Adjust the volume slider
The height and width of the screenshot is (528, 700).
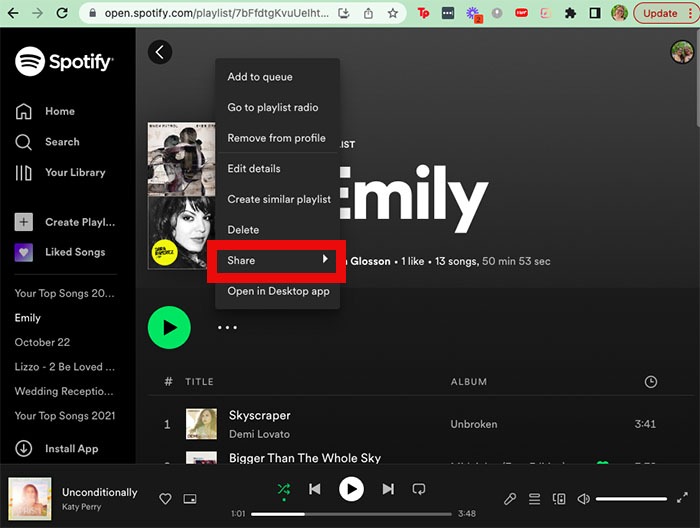(x=631, y=499)
